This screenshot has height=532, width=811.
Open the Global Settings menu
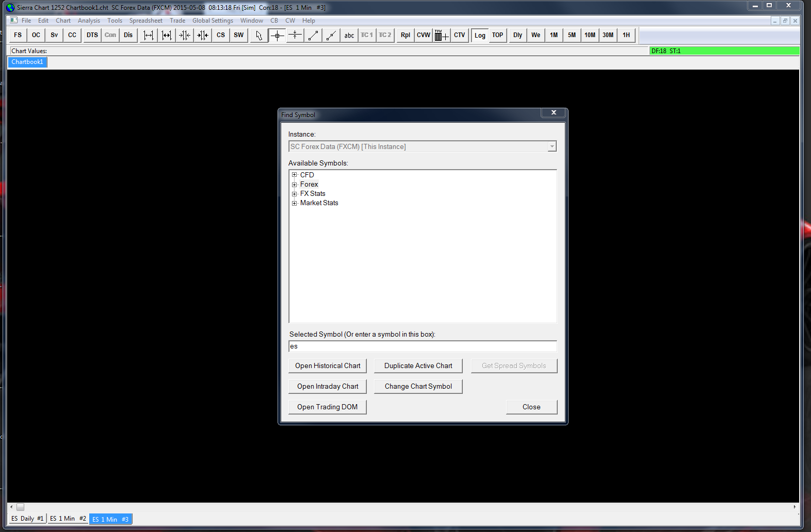point(213,21)
